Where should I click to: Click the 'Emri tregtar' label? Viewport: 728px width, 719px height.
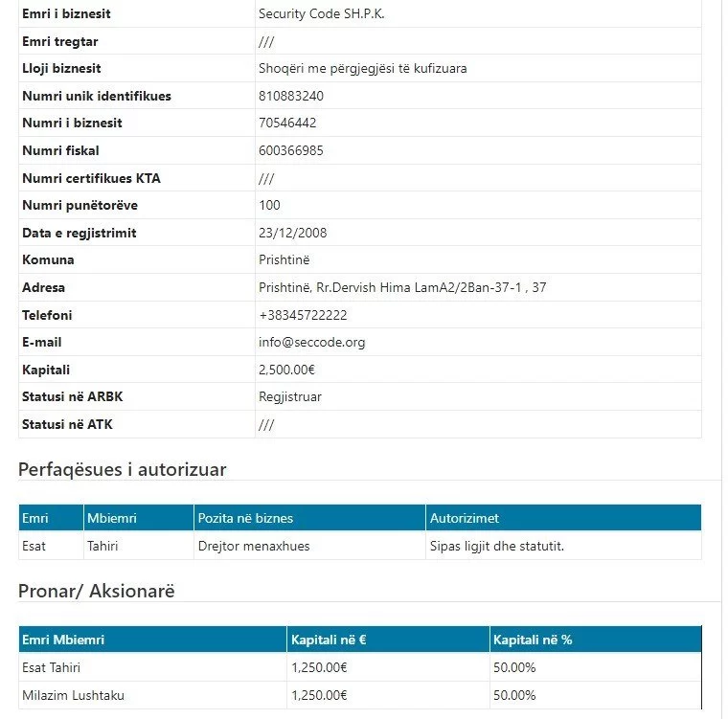(60, 42)
